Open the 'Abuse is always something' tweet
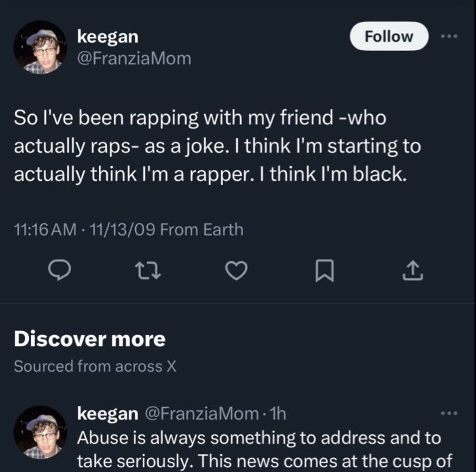Image resolution: width=476 pixels, height=472 pixels. point(264,449)
